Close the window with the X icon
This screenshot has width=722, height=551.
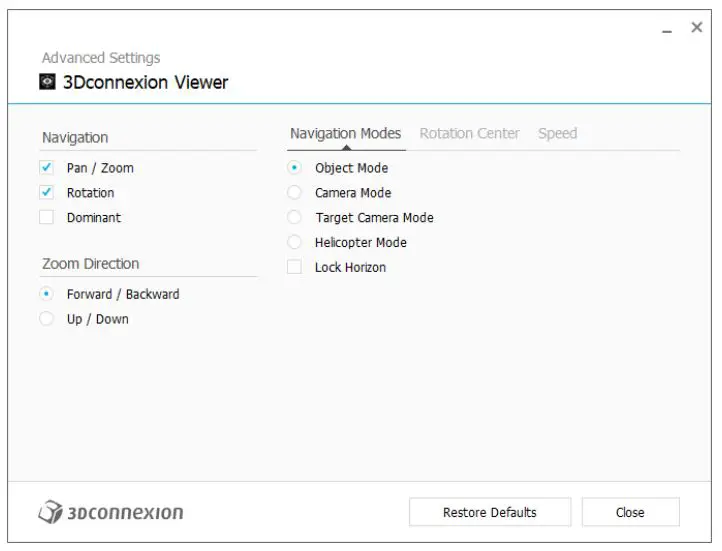click(x=697, y=28)
